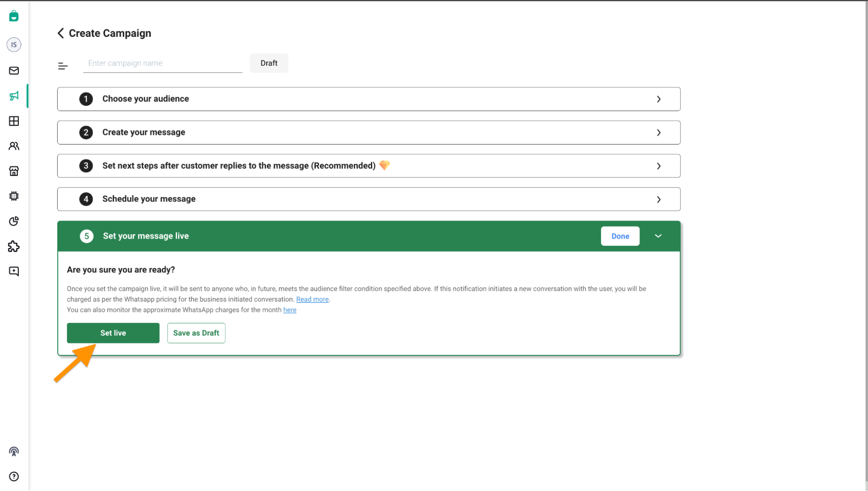Image resolution: width=868 pixels, height=491 pixels.
Task: Click the shopping bag app logo
Action: click(x=13, y=16)
